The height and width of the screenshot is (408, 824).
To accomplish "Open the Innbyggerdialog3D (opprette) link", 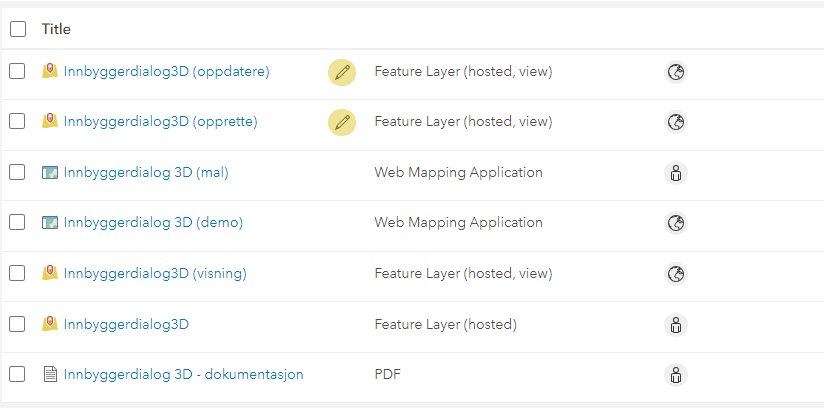I will [x=161, y=121].
